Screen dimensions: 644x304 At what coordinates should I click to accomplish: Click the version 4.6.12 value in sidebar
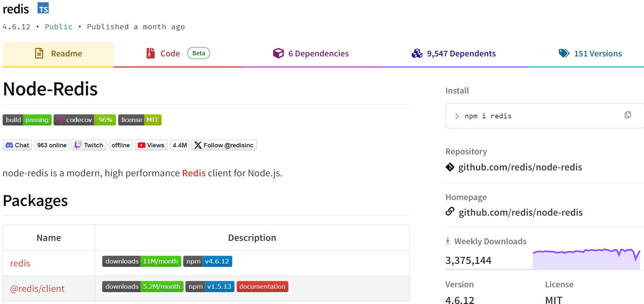coord(460,300)
